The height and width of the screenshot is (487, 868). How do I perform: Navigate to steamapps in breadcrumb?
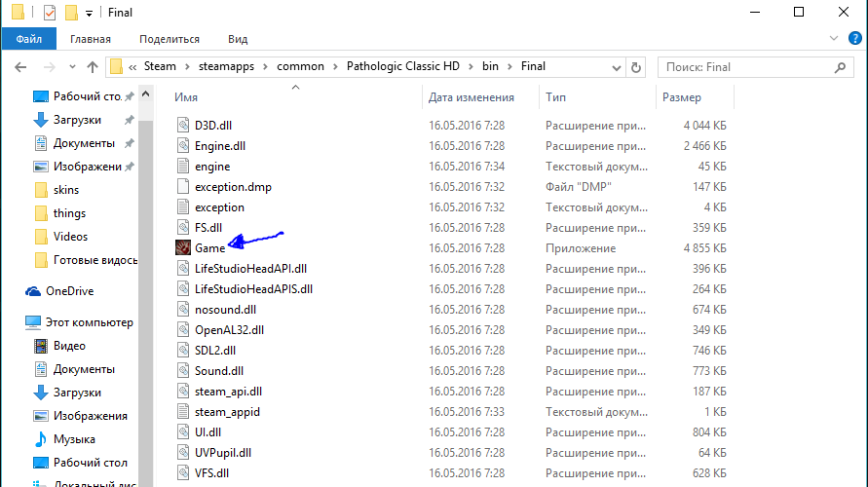point(226,66)
